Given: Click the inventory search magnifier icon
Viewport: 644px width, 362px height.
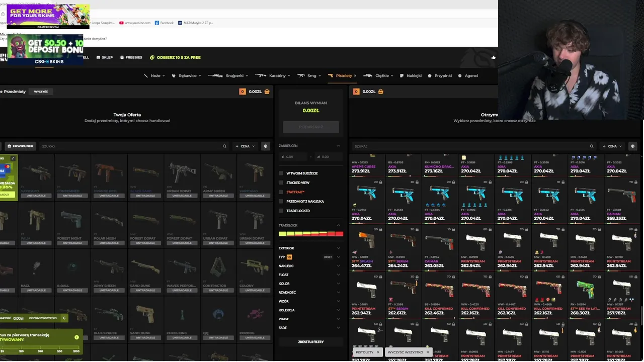Looking at the screenshot, I should (224, 146).
